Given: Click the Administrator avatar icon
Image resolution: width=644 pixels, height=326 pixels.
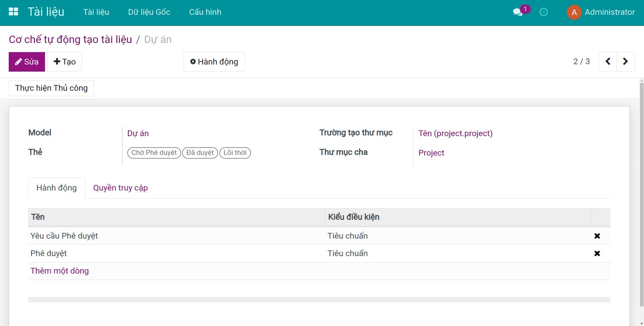Looking at the screenshot, I should pyautogui.click(x=574, y=12).
